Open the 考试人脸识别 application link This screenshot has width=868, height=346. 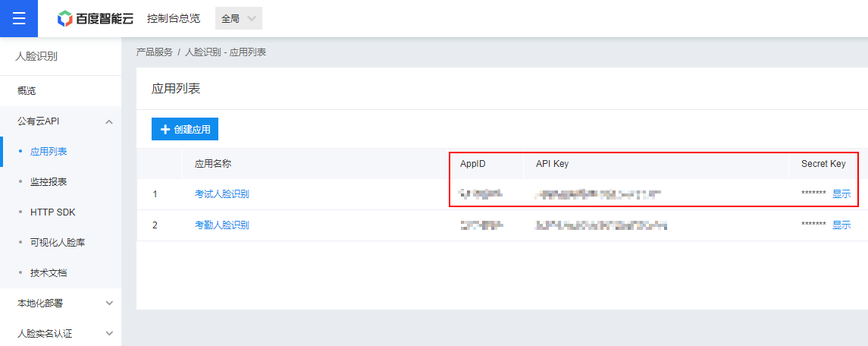221,194
